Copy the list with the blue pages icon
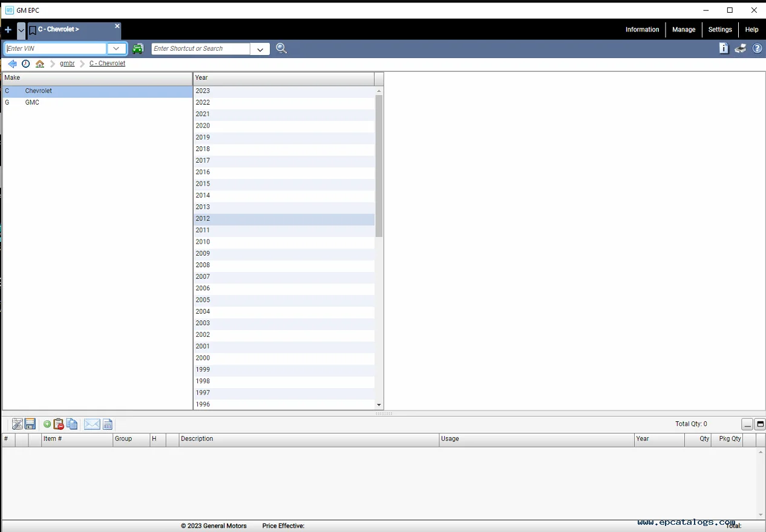Viewport: 766px width, 532px height. click(72, 424)
